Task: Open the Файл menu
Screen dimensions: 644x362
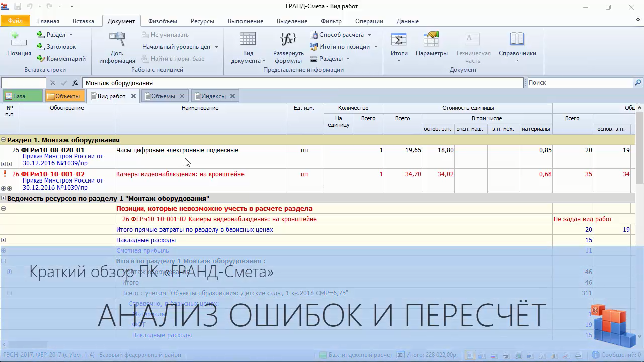Action: (x=15, y=21)
